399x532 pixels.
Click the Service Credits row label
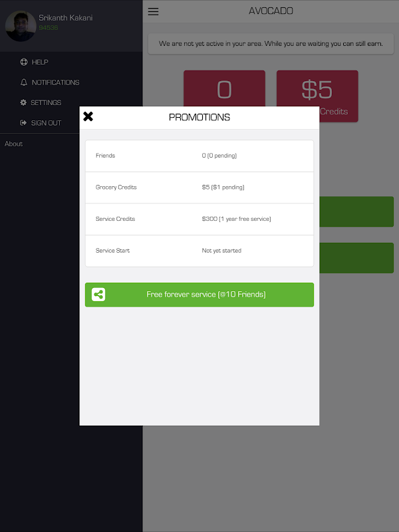click(x=115, y=219)
